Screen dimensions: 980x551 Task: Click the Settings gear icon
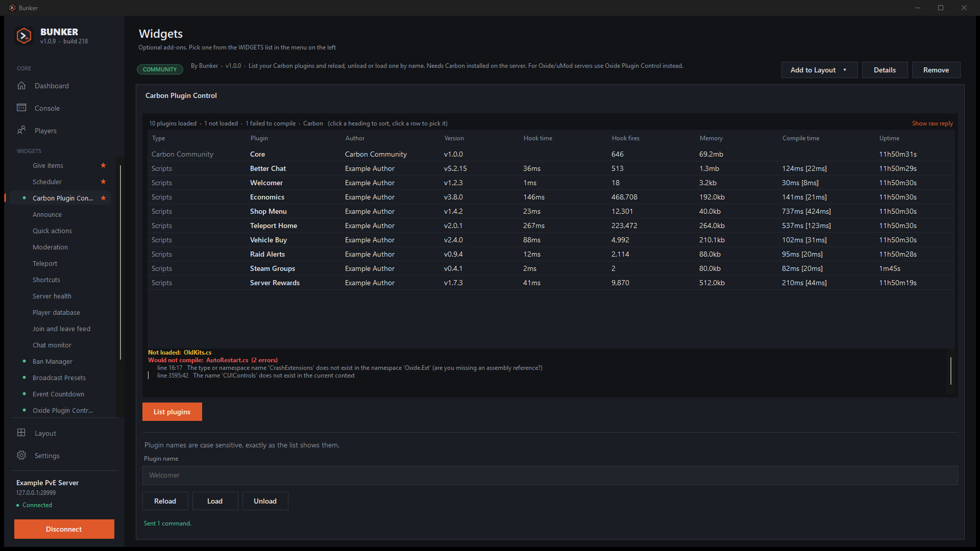(x=21, y=456)
